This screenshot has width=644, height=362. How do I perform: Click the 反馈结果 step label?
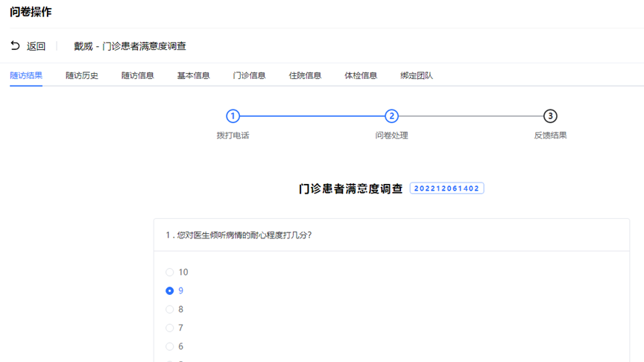(x=550, y=136)
